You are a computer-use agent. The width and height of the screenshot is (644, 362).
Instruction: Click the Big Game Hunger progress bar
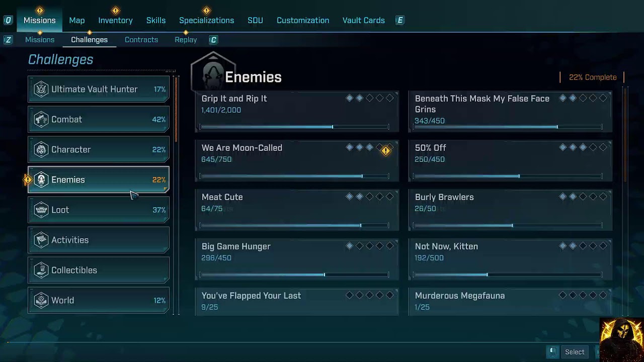294,275
